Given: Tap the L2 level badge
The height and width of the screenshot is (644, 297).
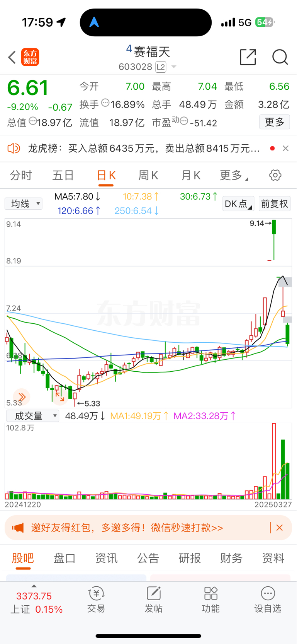Looking at the screenshot, I should tap(161, 67).
